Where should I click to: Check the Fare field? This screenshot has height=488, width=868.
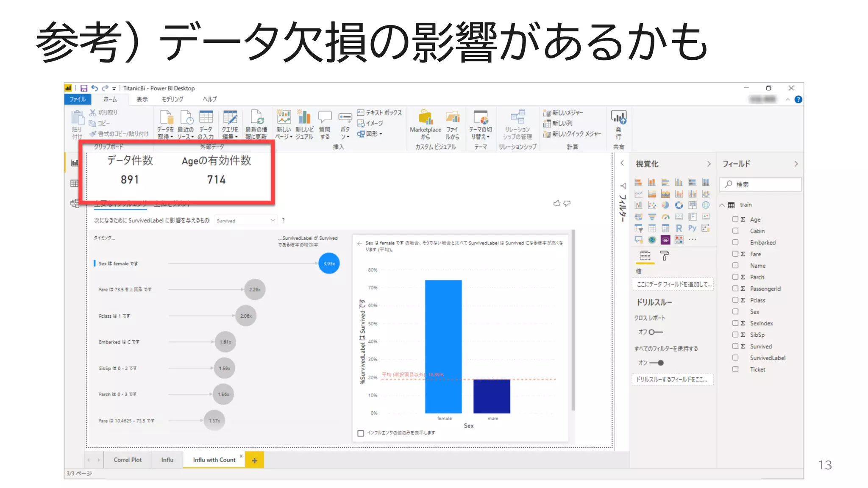click(735, 254)
